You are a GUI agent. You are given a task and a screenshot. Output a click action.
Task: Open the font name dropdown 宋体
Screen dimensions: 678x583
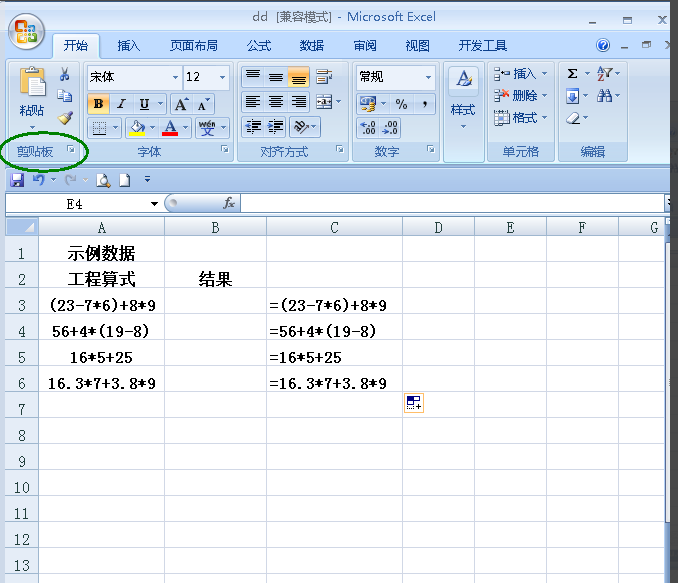point(175,77)
